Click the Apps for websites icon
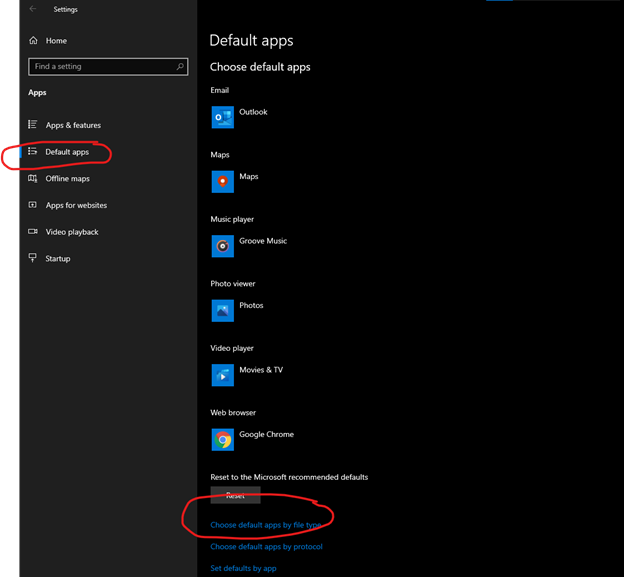Screen dimensions: 624x577 (33, 205)
